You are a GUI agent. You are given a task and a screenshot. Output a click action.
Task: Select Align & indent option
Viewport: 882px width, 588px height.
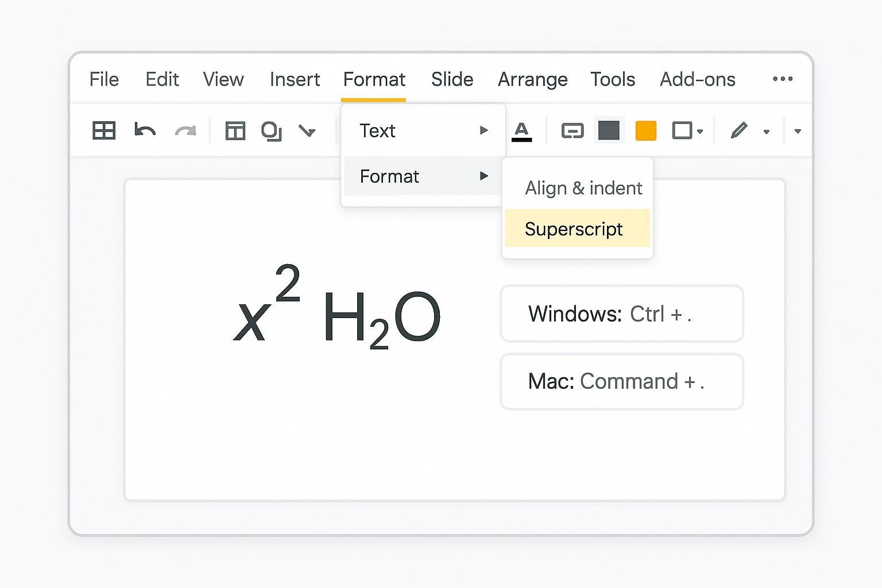pos(583,188)
